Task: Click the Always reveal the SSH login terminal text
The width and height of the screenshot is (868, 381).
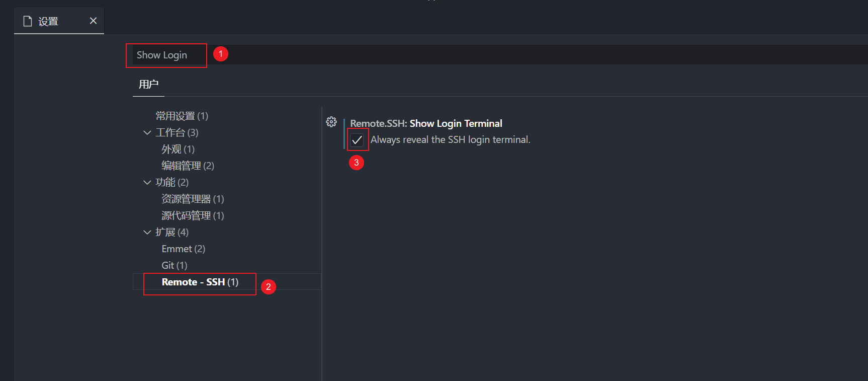Action: pyautogui.click(x=450, y=140)
